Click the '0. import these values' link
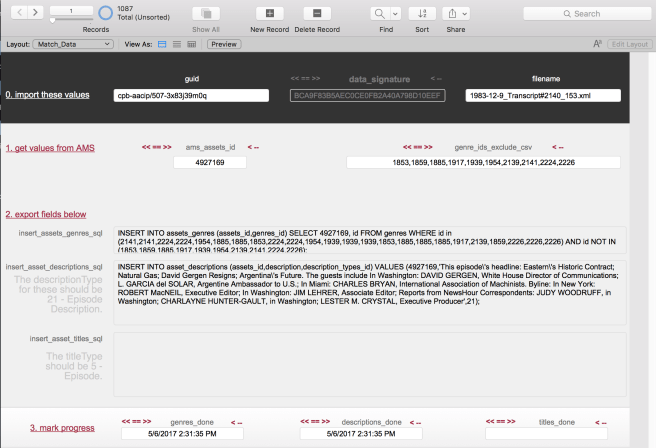Viewport: 656px width, 448px height. click(48, 95)
